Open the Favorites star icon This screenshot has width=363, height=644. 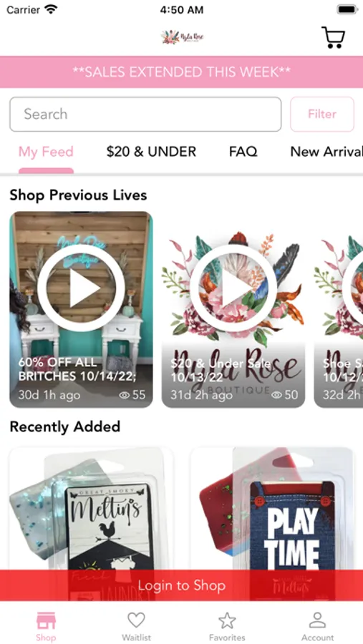click(227, 620)
